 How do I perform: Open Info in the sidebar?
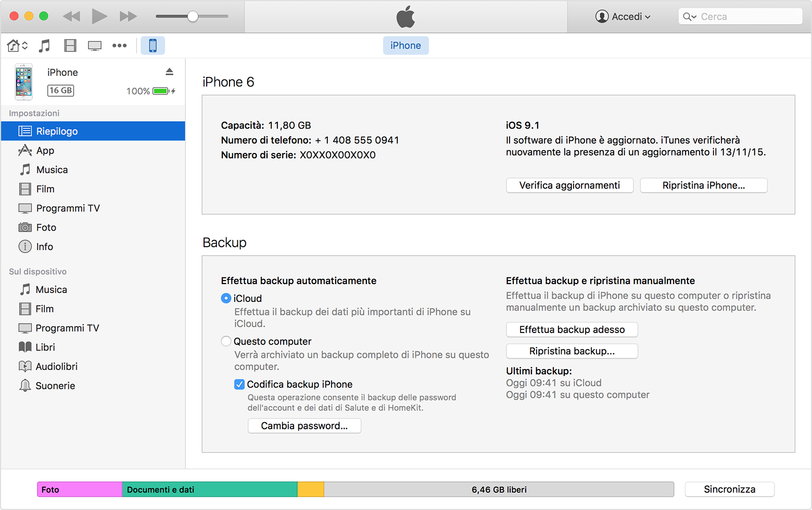click(93, 247)
